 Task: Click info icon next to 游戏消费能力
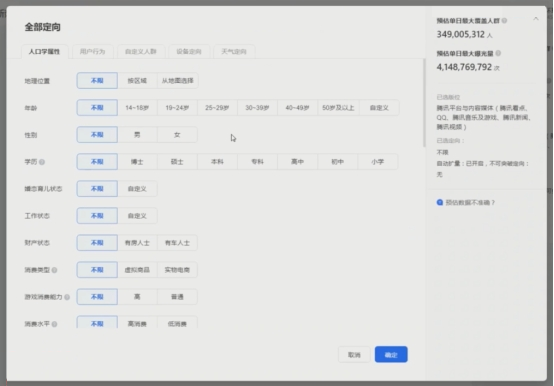coord(67,297)
